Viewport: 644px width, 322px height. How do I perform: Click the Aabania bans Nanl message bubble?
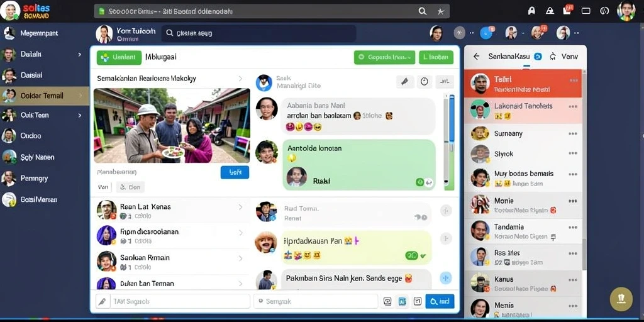358,116
